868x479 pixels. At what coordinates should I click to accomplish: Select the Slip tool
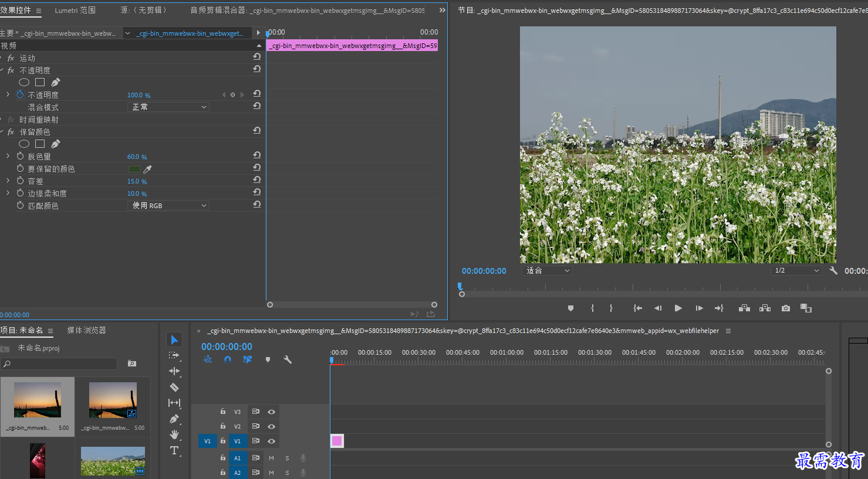[x=174, y=403]
